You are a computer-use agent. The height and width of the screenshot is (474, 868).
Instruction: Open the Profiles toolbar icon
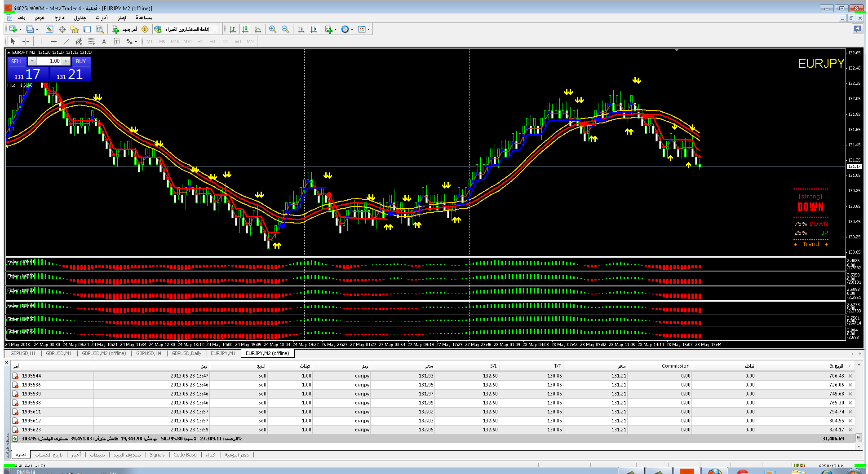30,29
